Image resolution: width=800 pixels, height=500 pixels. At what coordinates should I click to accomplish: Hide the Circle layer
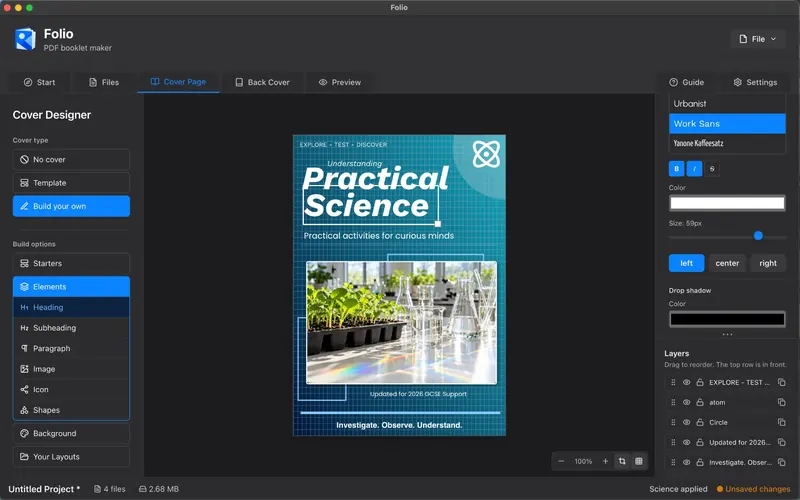pos(686,422)
